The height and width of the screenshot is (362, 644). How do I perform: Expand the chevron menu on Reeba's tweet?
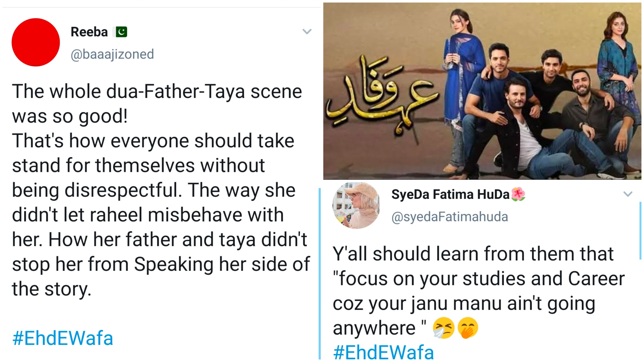pos(307,32)
